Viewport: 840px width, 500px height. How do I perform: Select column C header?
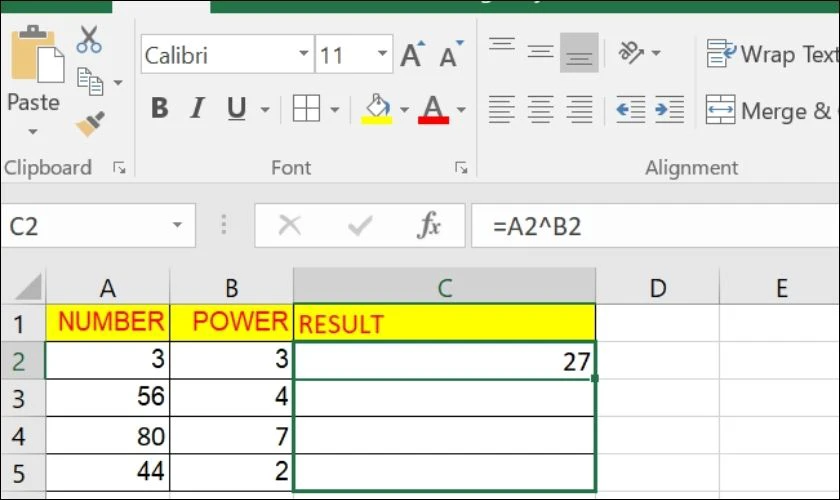(x=445, y=288)
